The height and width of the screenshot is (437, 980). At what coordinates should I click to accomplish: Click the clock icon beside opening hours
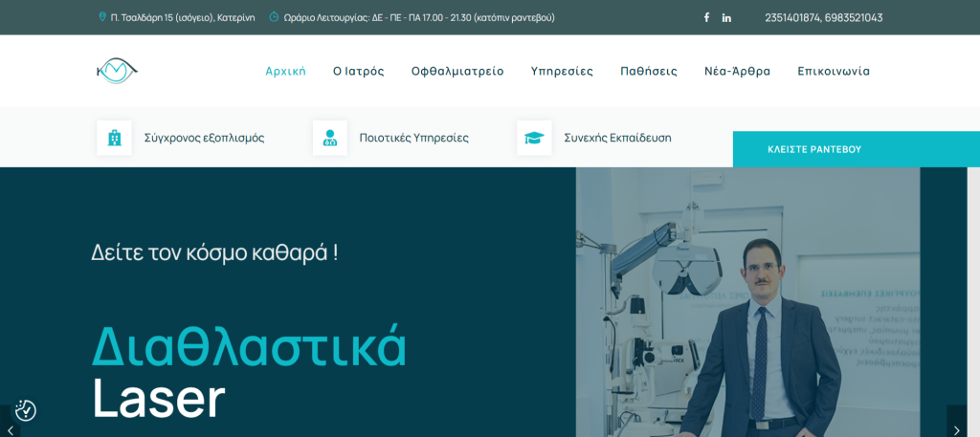tap(274, 17)
